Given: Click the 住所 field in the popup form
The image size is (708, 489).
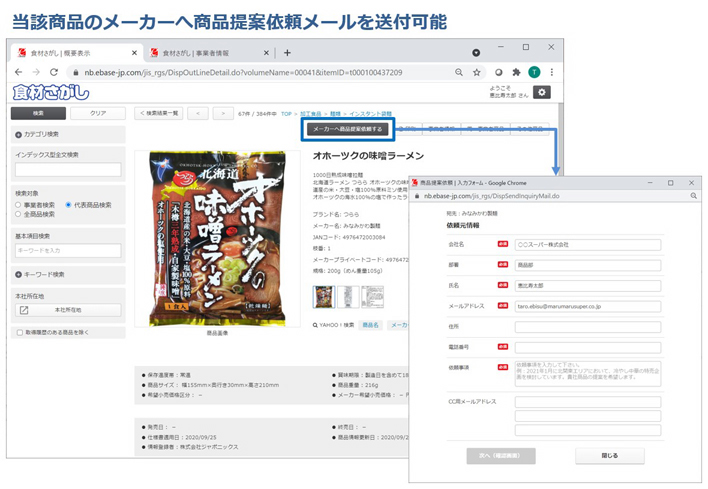Looking at the screenshot, I should 588,327.
